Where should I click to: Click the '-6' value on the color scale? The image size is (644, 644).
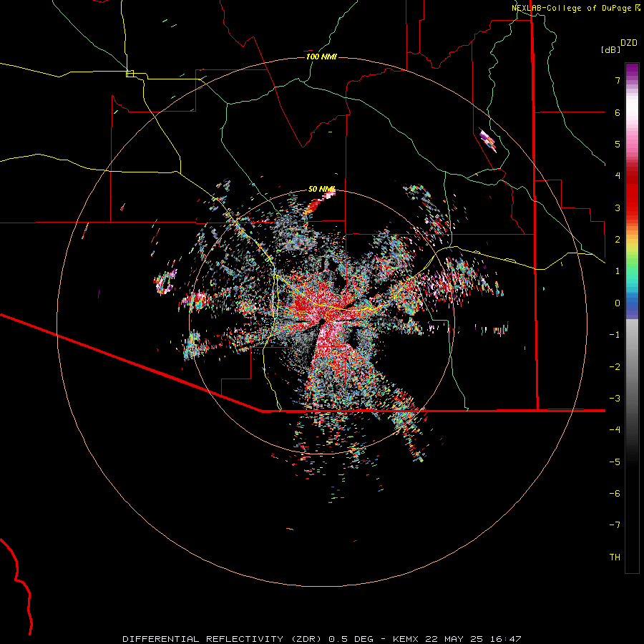(x=615, y=494)
